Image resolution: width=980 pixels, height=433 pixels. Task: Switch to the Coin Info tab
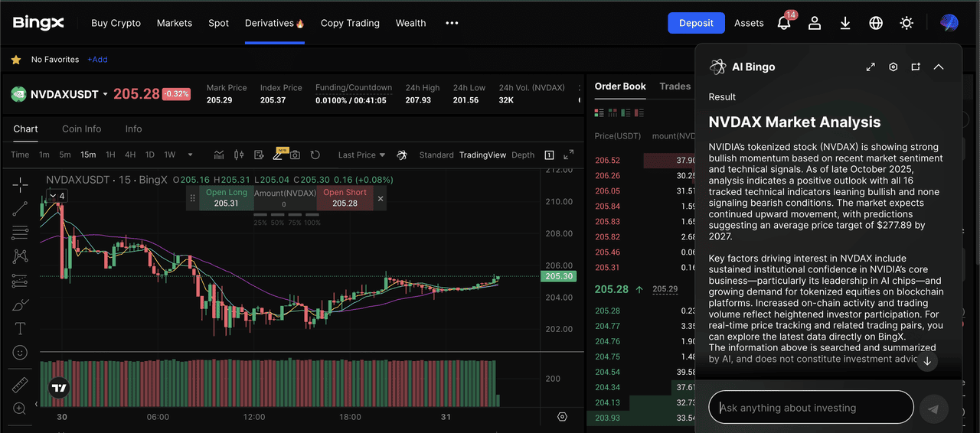click(82, 129)
